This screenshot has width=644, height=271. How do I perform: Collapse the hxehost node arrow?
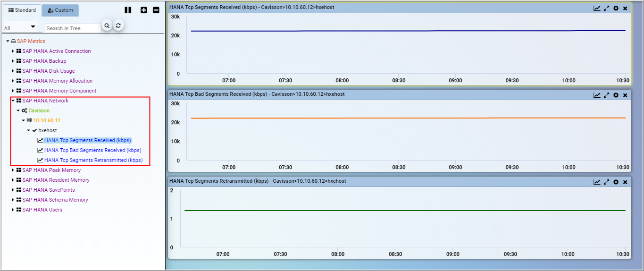coord(29,130)
